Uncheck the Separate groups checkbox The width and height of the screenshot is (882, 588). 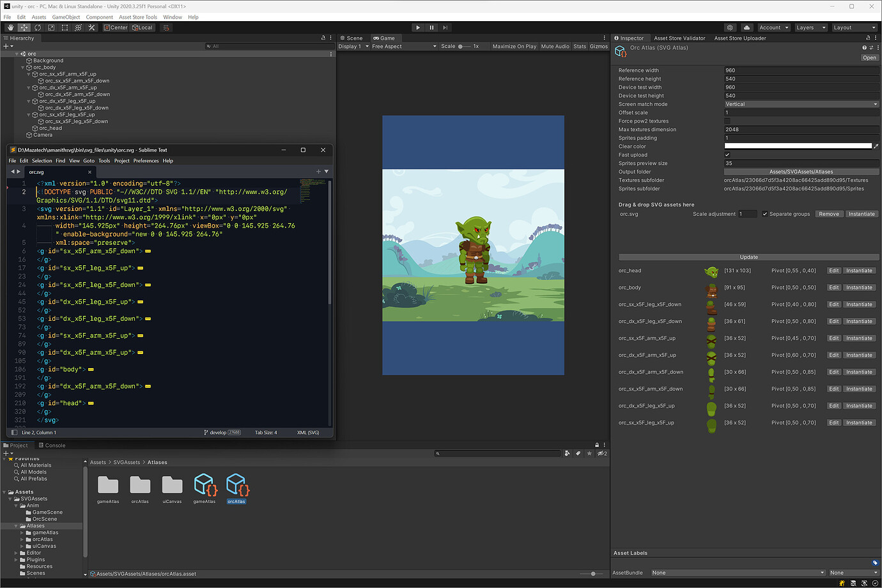pos(764,213)
